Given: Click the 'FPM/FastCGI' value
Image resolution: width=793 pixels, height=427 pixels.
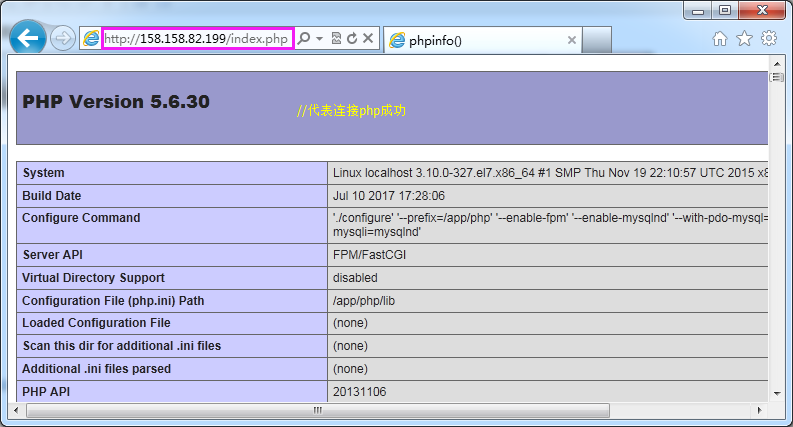Looking at the screenshot, I should (x=369, y=255).
